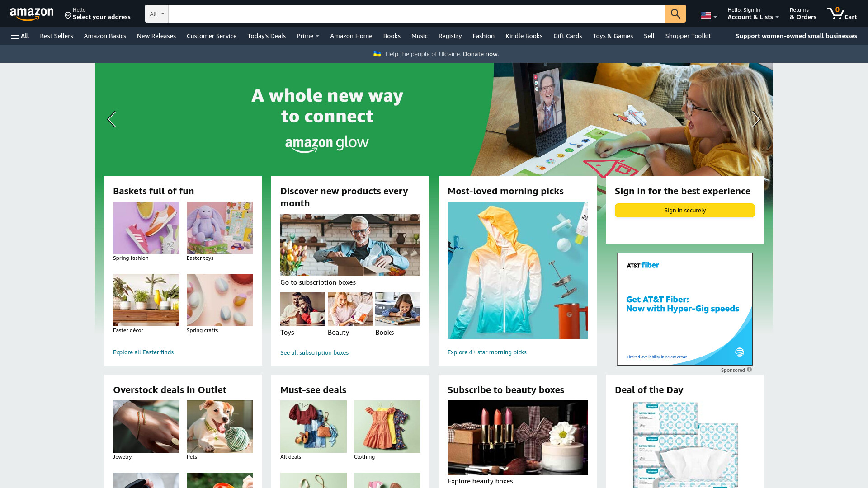
Task: Open See all subscription boxes link
Action: click(x=314, y=352)
